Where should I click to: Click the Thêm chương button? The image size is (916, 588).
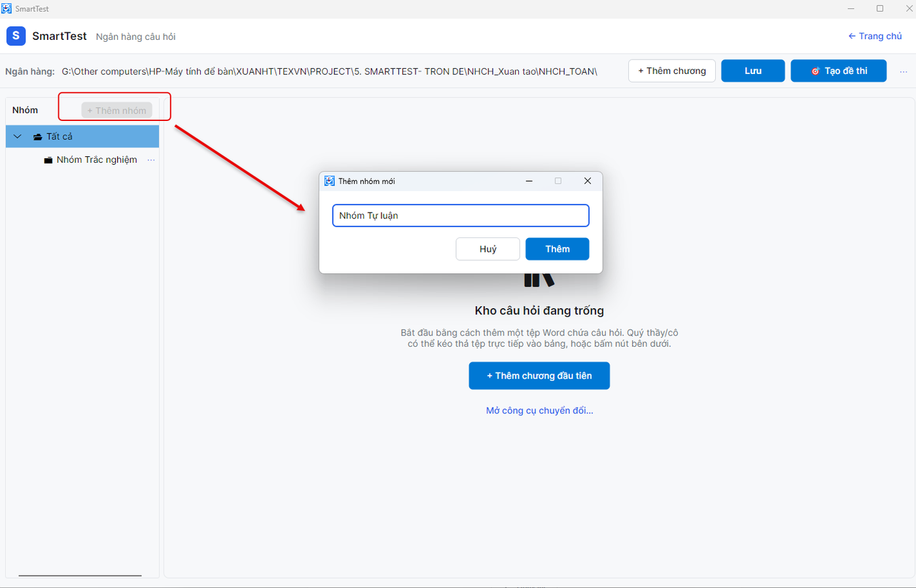pos(672,71)
